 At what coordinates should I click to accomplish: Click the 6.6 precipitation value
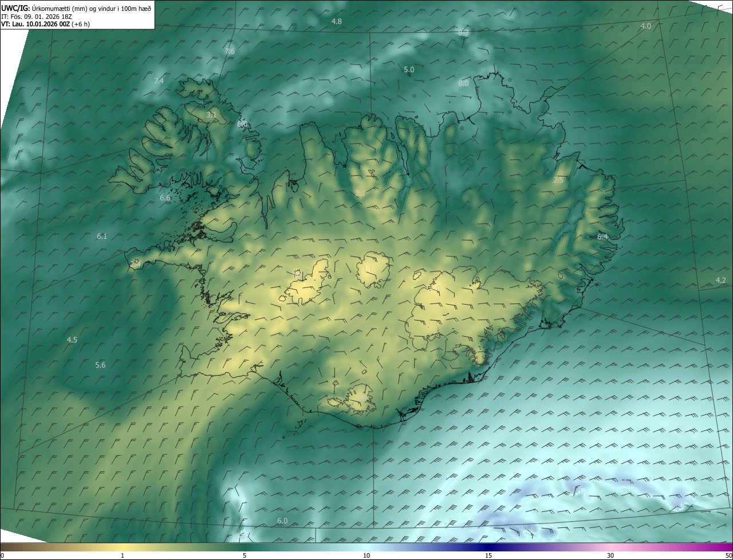(x=165, y=198)
